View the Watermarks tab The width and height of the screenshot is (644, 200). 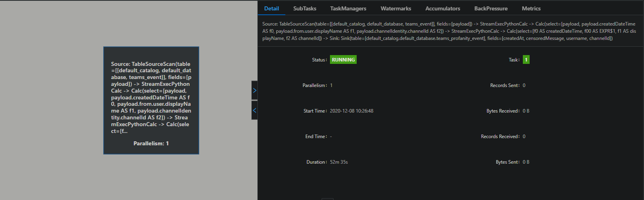click(x=396, y=8)
